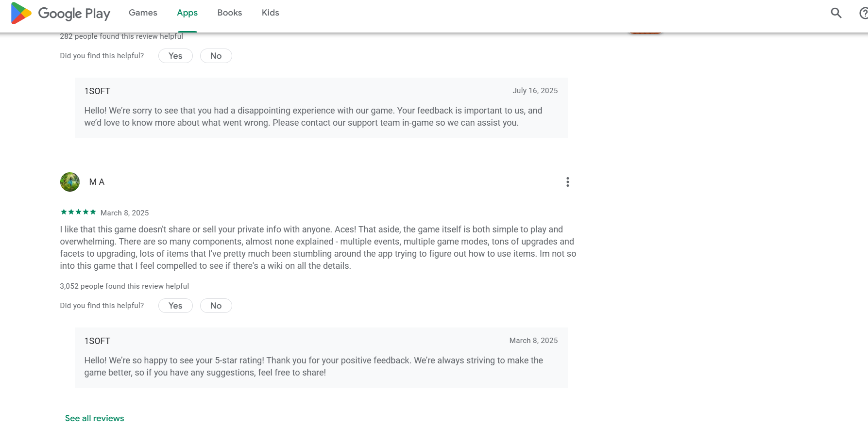868x425 pixels.
Task: Mark M A's review helpful with Yes
Action: pyautogui.click(x=175, y=305)
